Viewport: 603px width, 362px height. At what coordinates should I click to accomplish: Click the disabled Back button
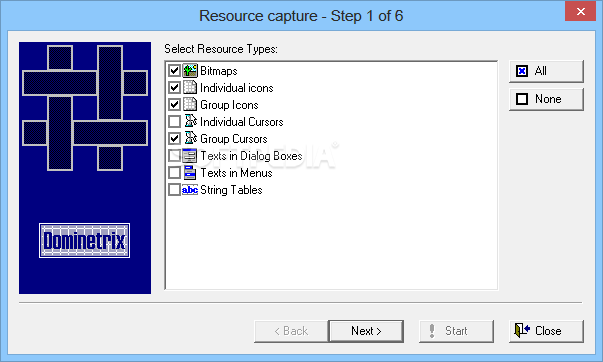pyautogui.click(x=291, y=331)
